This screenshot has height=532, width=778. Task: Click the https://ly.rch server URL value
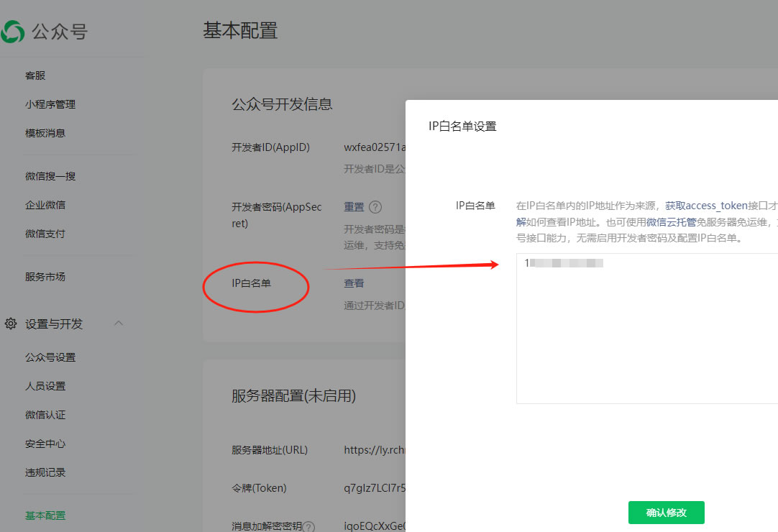pos(375,450)
